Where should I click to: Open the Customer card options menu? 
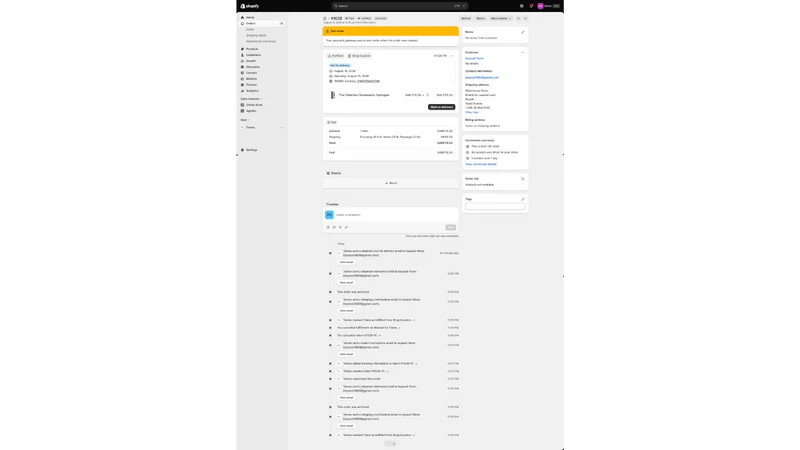pos(522,53)
